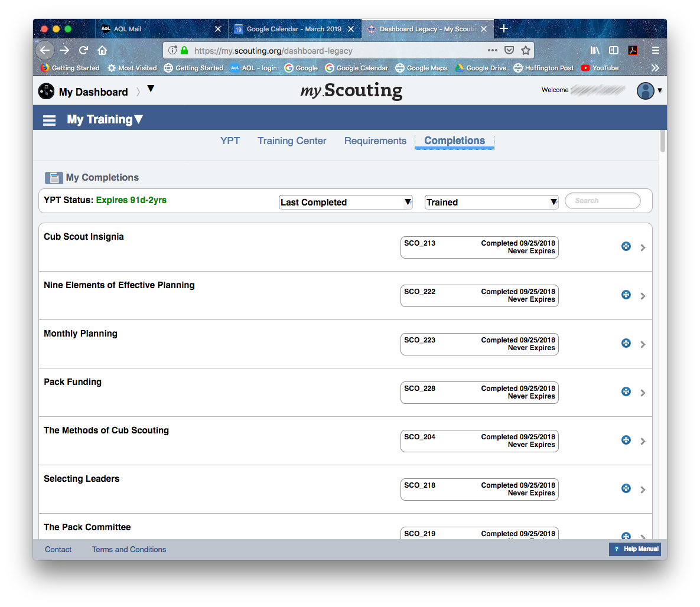
Task: Print certificate for Monthly Planning
Action: [x=626, y=343]
